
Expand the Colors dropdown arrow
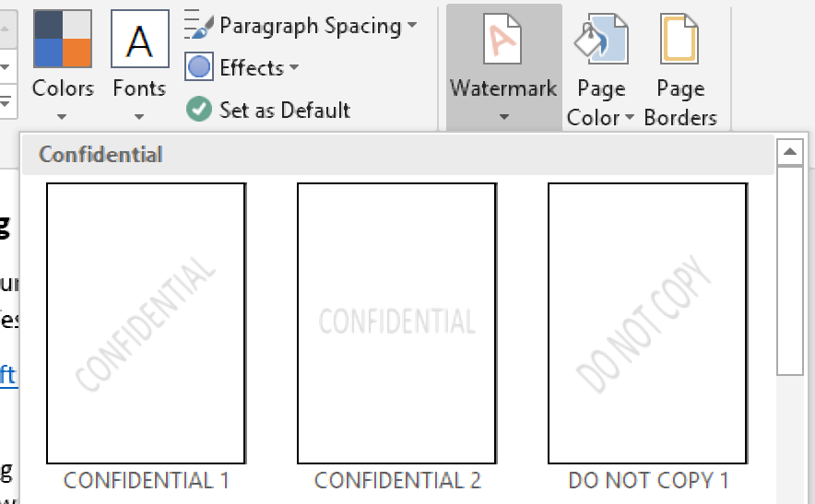[x=63, y=117]
